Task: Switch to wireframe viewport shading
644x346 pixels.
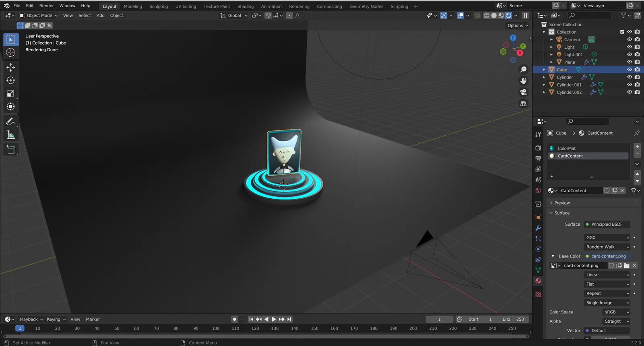Action: click(487, 15)
